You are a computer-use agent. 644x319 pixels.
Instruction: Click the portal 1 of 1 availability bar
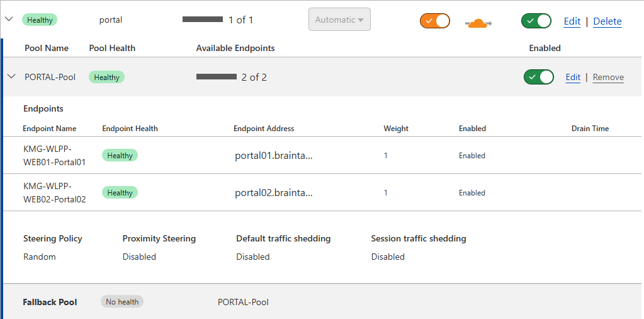(x=203, y=20)
